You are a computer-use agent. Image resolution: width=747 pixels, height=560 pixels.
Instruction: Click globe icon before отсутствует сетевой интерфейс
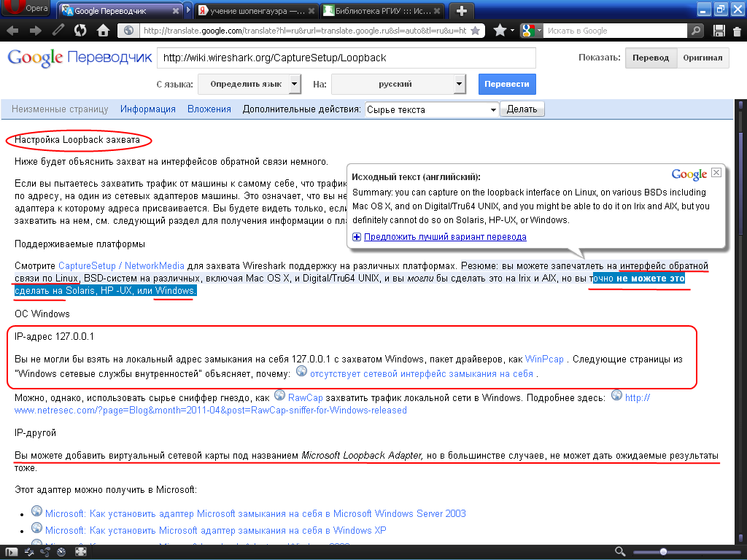(301, 371)
